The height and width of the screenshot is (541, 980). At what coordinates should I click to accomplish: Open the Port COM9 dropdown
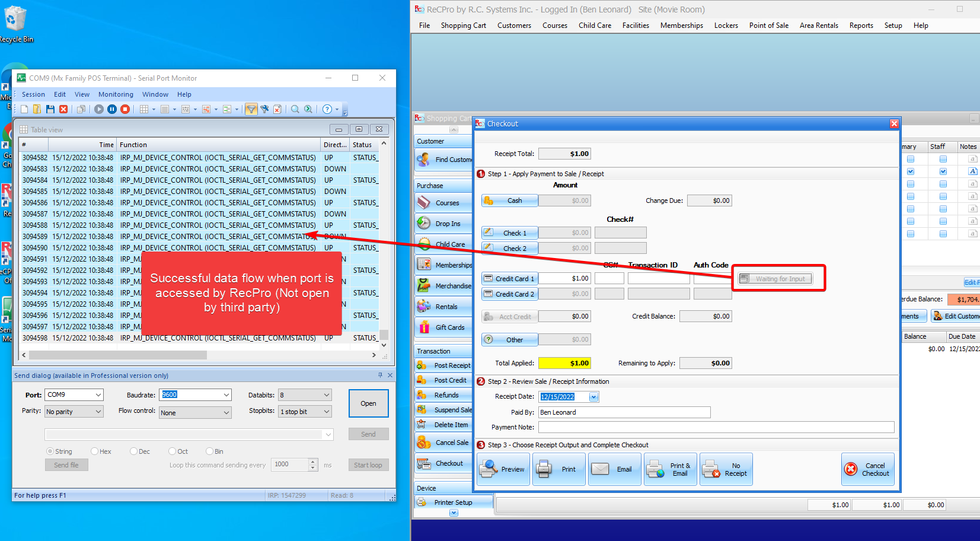click(98, 395)
